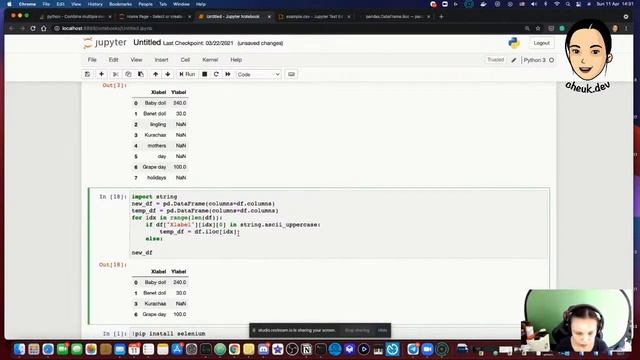Open Telegram from the Dock
The width and height of the screenshot is (640, 360).
413,349
